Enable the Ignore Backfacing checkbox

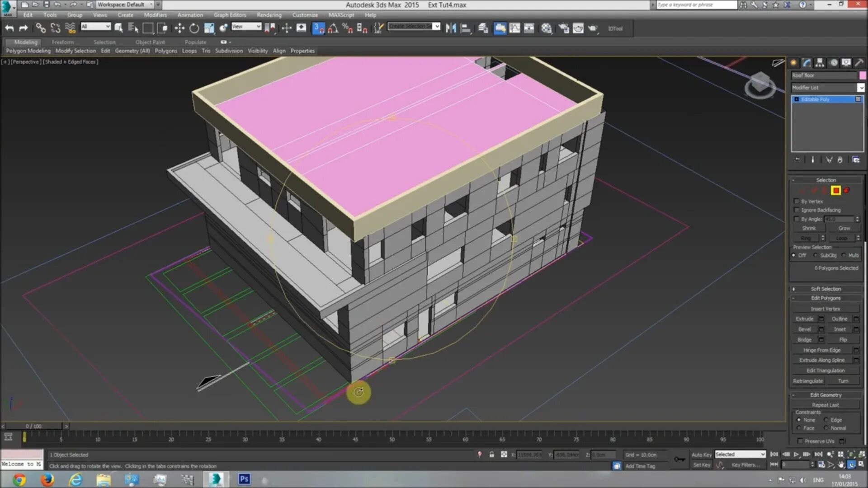click(x=797, y=210)
